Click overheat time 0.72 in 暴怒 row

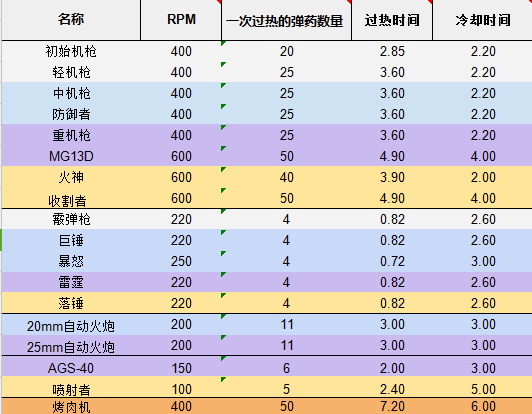click(392, 261)
